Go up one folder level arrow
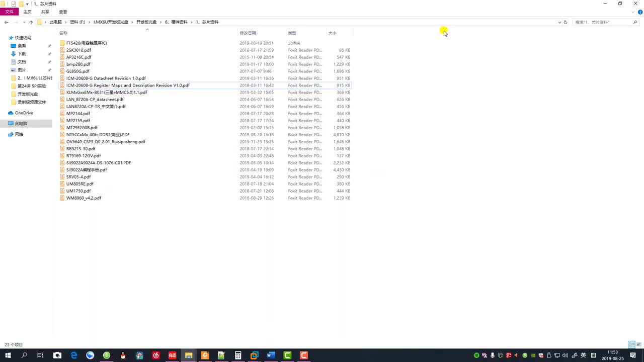Screen dimensions: 644x362 31,22
